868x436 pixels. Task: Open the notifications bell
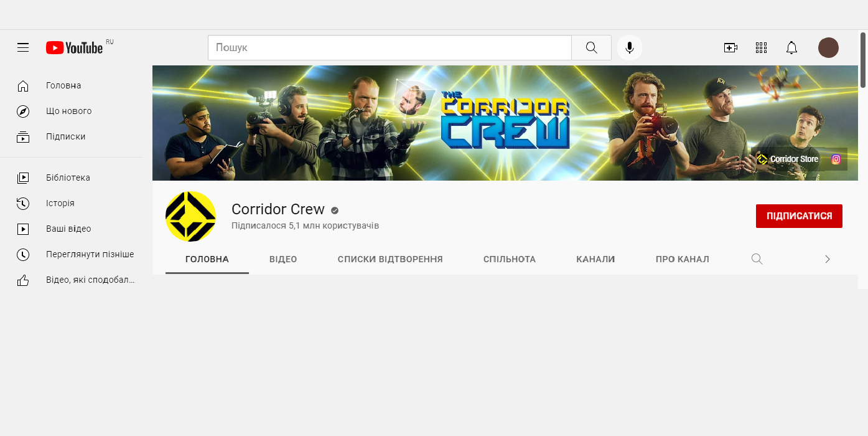coord(791,47)
